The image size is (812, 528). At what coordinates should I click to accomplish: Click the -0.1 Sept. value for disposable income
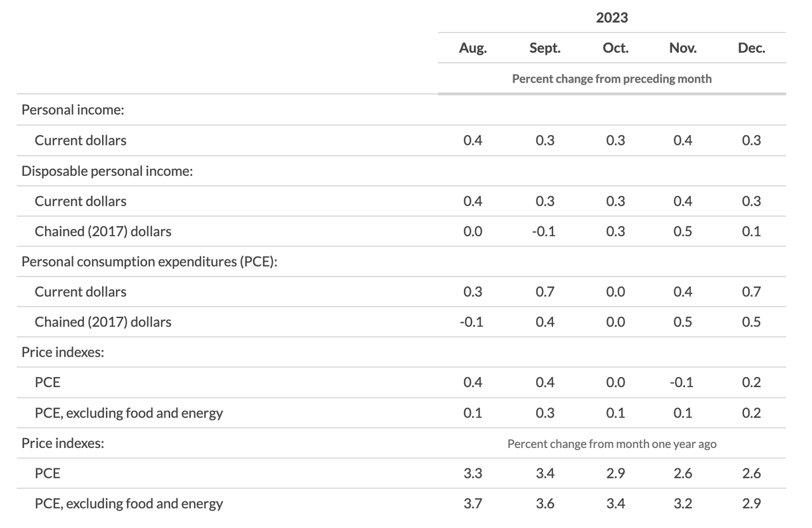[544, 232]
